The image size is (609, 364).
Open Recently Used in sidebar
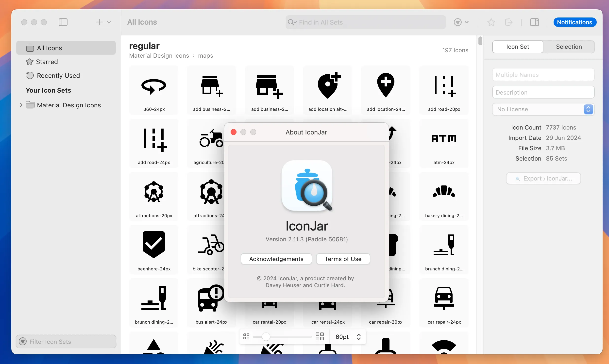coord(66,75)
